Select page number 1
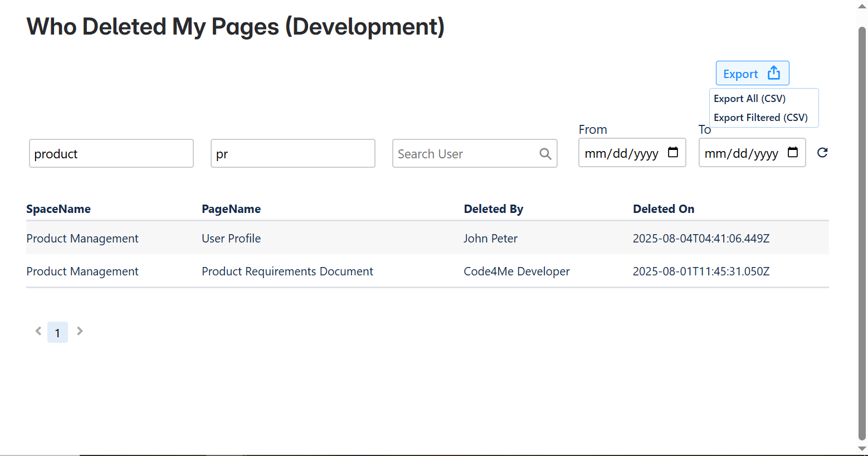The height and width of the screenshot is (456, 868). coord(57,333)
